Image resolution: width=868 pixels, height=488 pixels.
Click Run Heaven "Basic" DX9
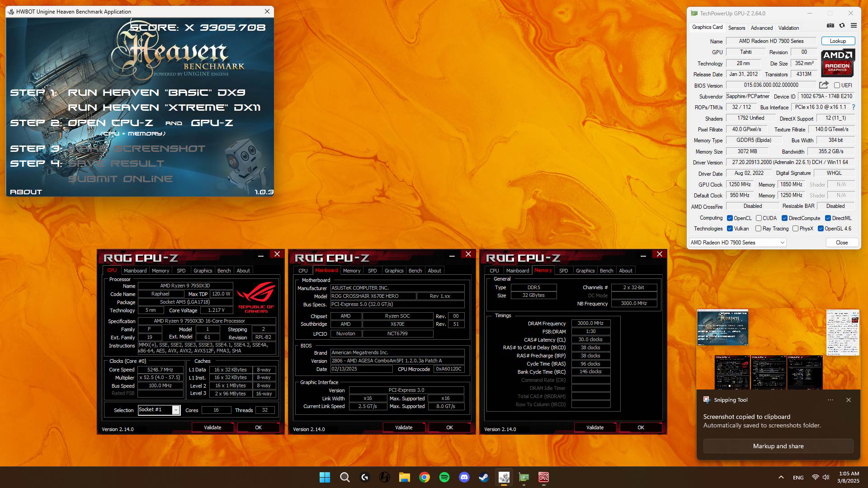point(156,93)
